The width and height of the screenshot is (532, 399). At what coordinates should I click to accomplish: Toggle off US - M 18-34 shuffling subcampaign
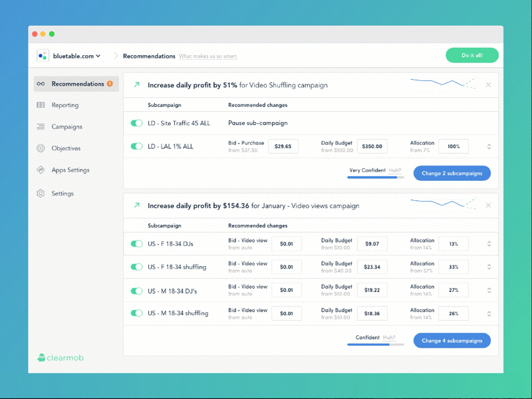[136, 313]
